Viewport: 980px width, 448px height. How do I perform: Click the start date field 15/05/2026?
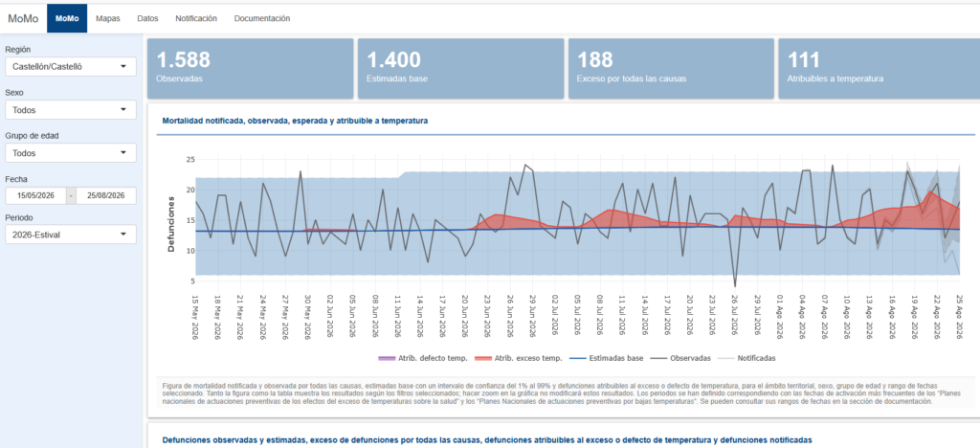coord(35,195)
